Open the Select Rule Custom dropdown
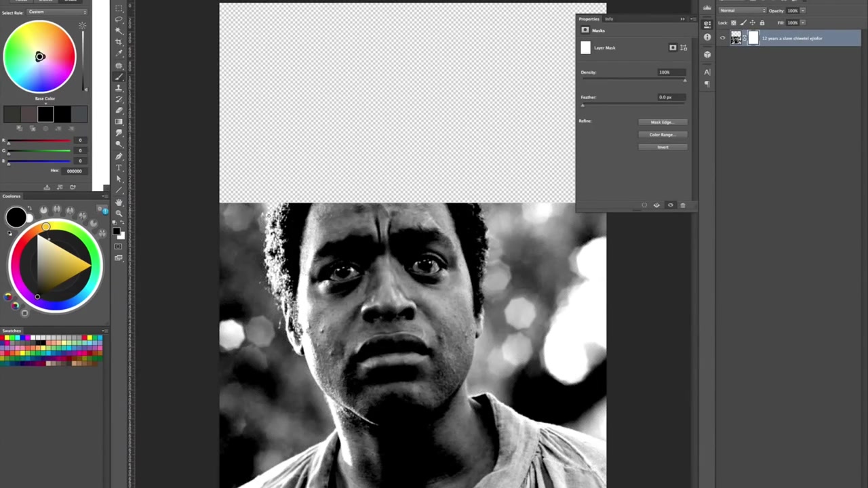868x488 pixels. pyautogui.click(x=57, y=12)
